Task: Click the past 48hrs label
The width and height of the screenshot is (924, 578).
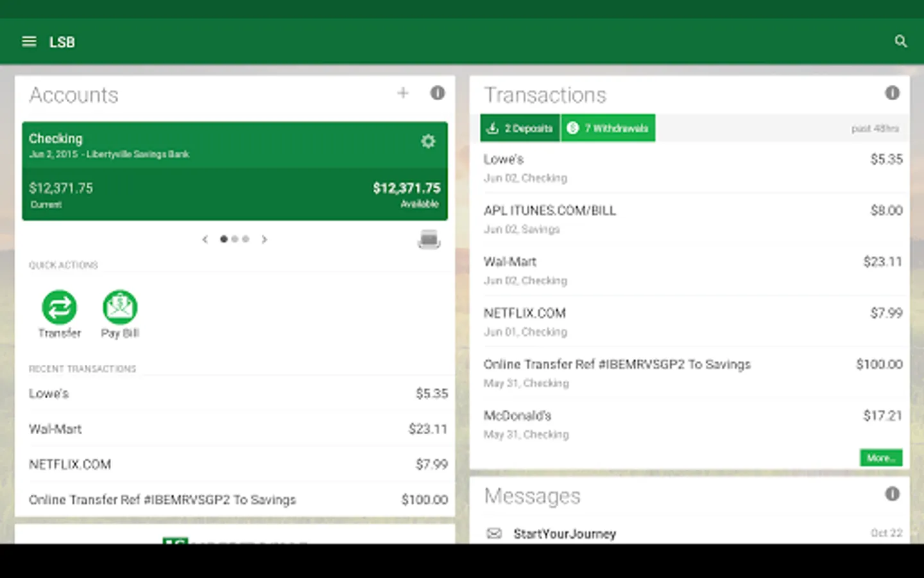Action: (875, 128)
